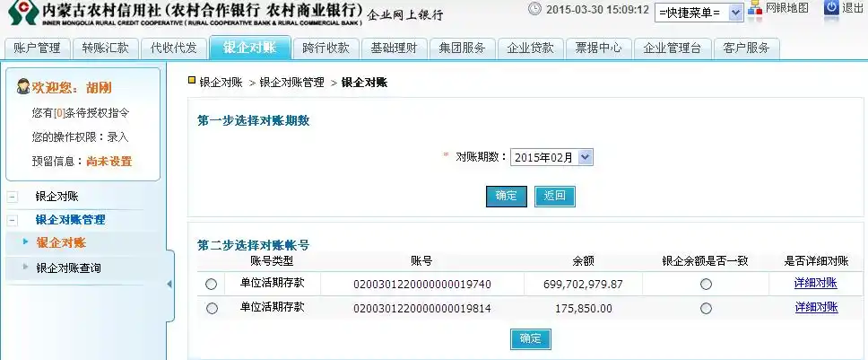Screen dimensions: 868x360
Task: Click the first 银企对账 breadcrumb entry
Action: point(221,83)
